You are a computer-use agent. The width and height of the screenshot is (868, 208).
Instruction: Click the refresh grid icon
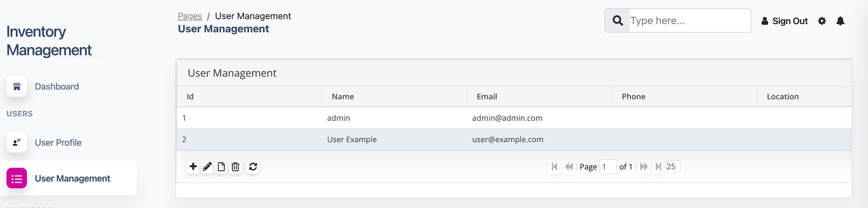tap(253, 167)
